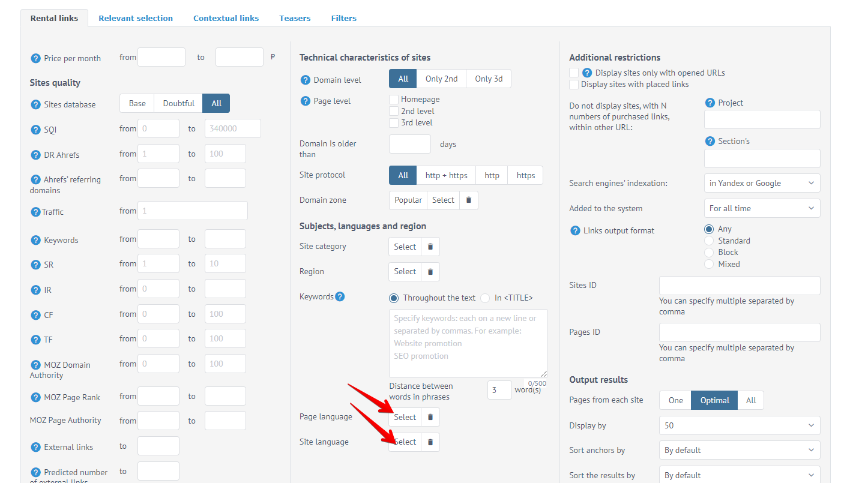Tick the 3rd level checkbox
This screenshot has height=483, width=868.
click(x=394, y=122)
